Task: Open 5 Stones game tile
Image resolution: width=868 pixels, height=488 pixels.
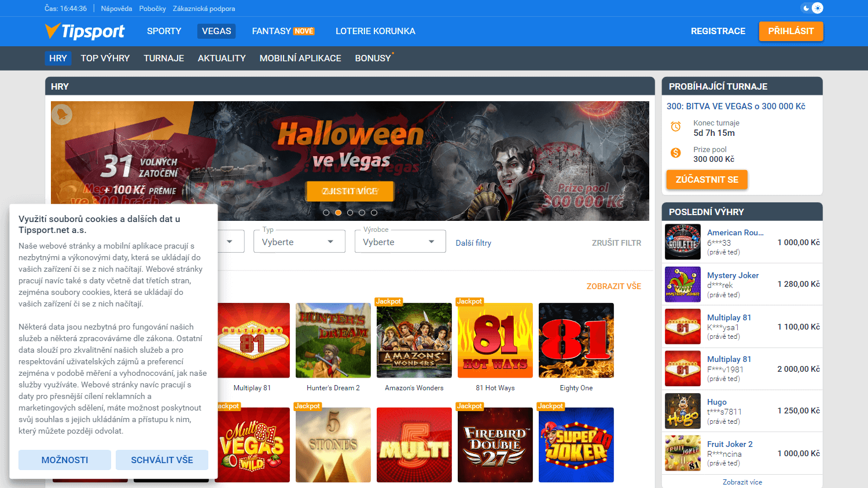Action: tap(333, 445)
